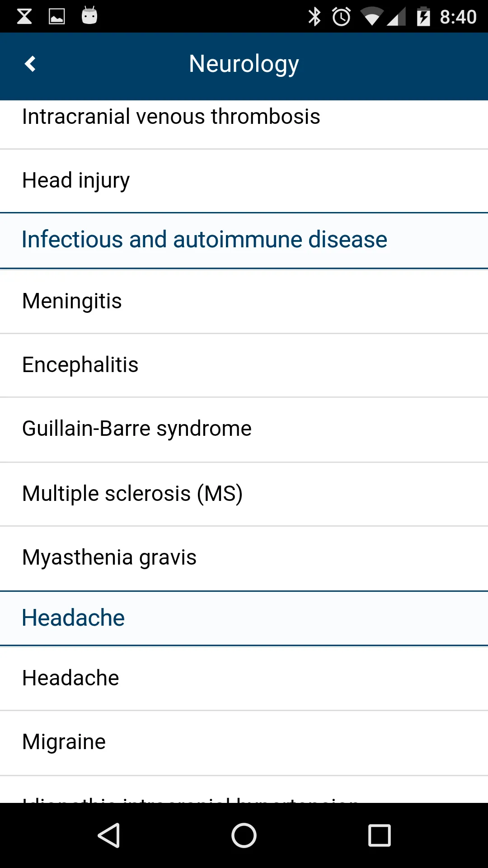This screenshot has height=868, width=488.
Task: Open the Encephalitis entry
Action: 244,365
